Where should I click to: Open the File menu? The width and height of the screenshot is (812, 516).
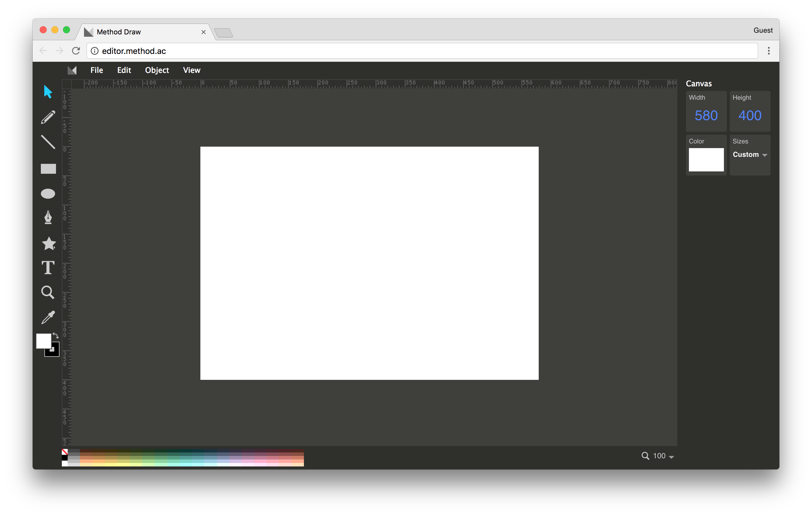click(97, 70)
